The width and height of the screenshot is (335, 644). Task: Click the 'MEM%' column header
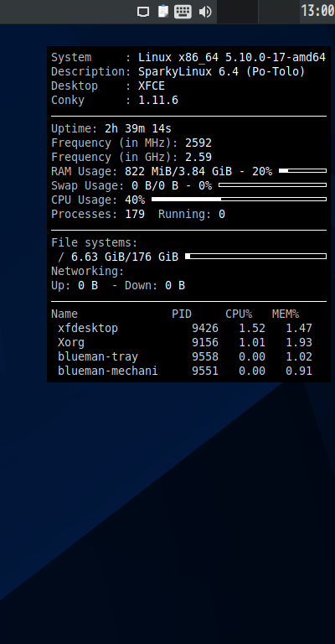(x=286, y=314)
